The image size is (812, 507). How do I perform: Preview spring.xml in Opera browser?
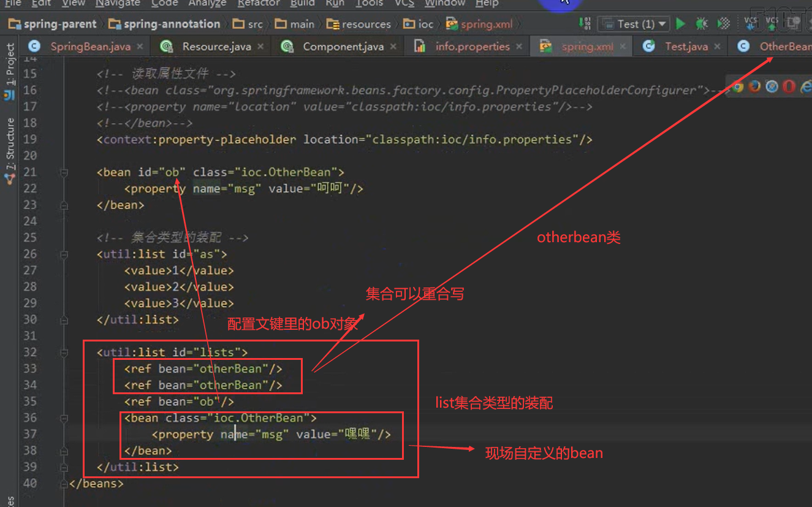coord(789,86)
